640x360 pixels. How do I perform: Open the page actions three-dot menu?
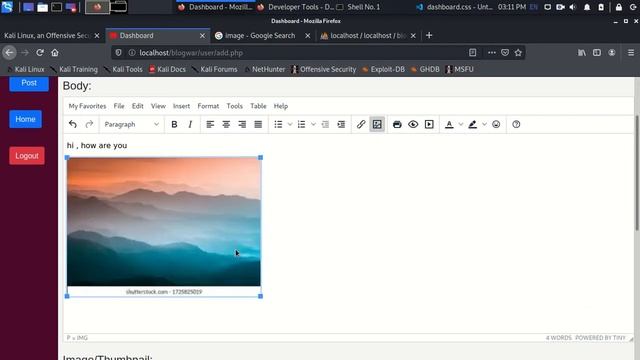click(x=491, y=53)
